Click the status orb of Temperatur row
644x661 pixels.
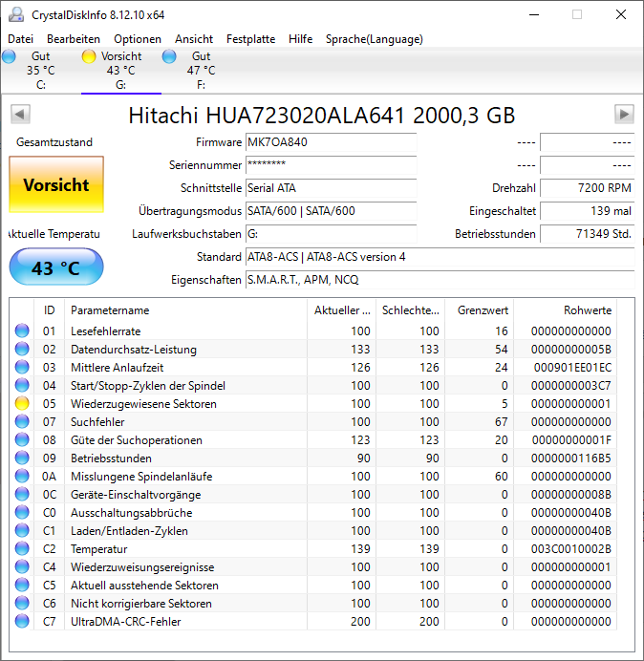point(22,548)
